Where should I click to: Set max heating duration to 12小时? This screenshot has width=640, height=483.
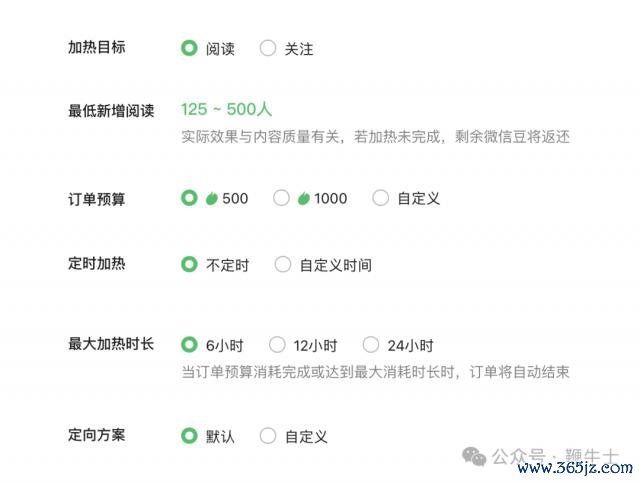277,345
